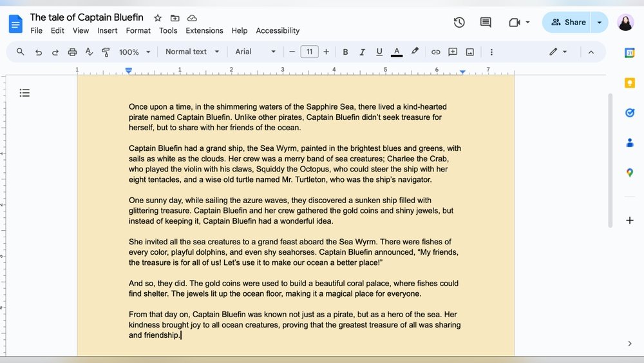
Task: Click the left indent ruler marker
Action: tap(129, 71)
